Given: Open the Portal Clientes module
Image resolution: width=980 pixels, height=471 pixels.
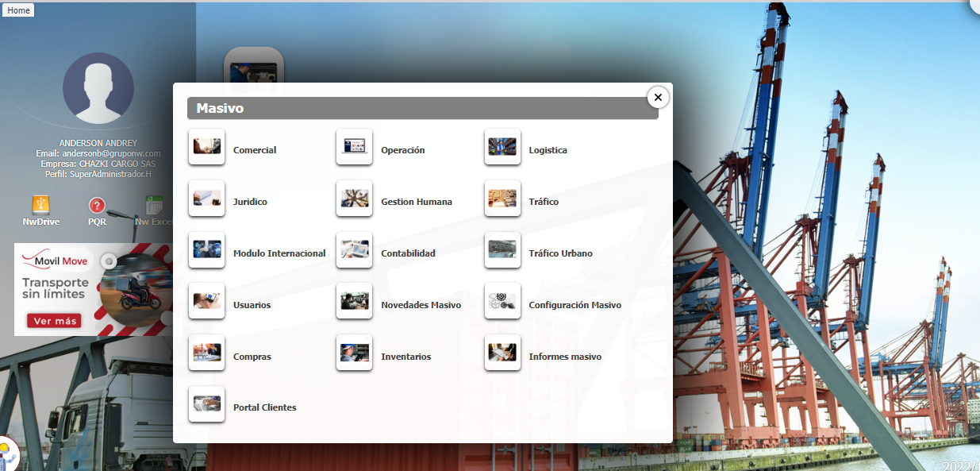Looking at the screenshot, I should point(206,403).
